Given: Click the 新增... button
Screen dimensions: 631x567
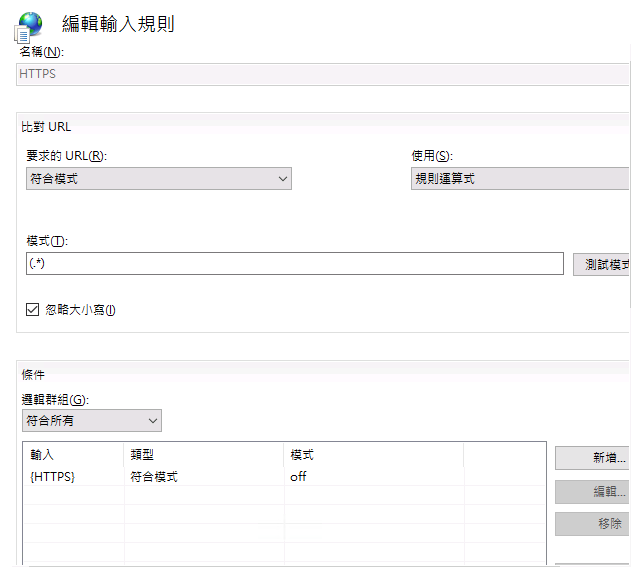Looking at the screenshot, I should click(592, 458).
